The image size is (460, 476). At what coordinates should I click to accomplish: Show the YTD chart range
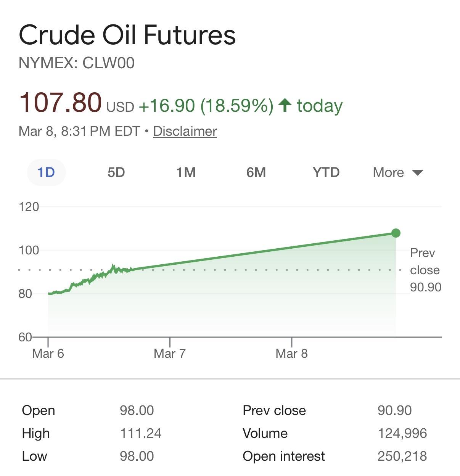(x=326, y=172)
